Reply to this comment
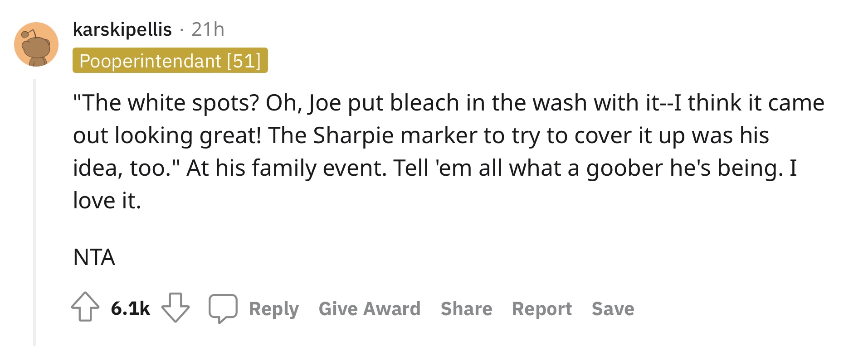This screenshot has width=868, height=346. [274, 309]
